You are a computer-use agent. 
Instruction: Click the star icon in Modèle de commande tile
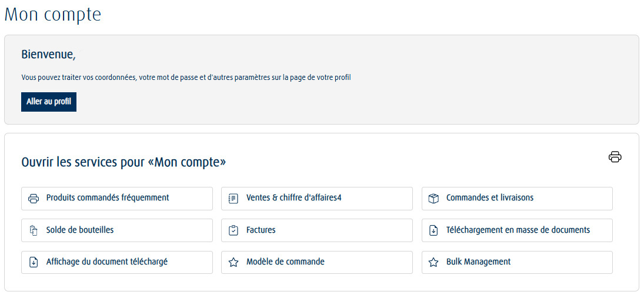pyautogui.click(x=233, y=262)
